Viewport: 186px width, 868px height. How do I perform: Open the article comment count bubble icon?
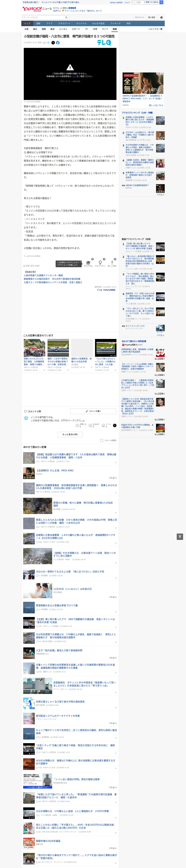pyautogui.click(x=44, y=43)
